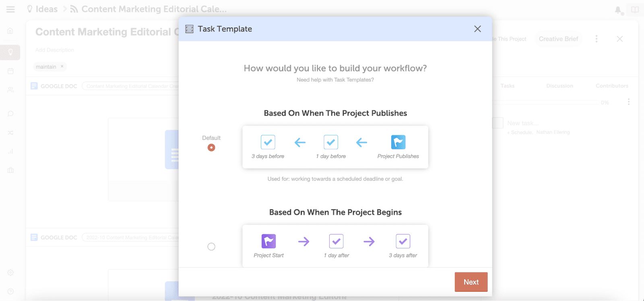Open the Team members sidebar icon

[10, 89]
